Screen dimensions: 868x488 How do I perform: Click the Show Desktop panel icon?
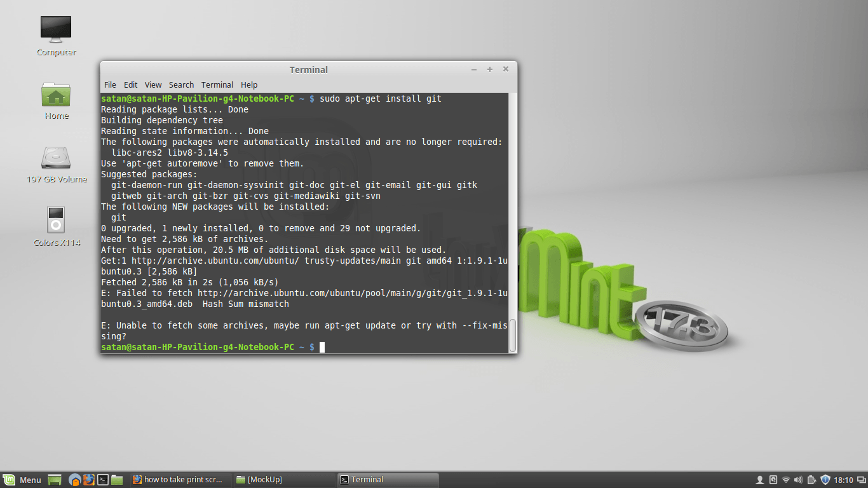[x=55, y=480]
